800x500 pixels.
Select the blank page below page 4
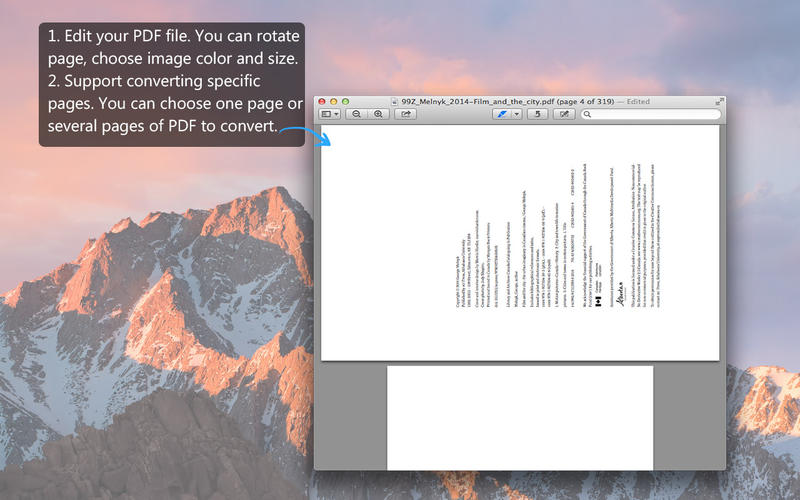[520, 418]
